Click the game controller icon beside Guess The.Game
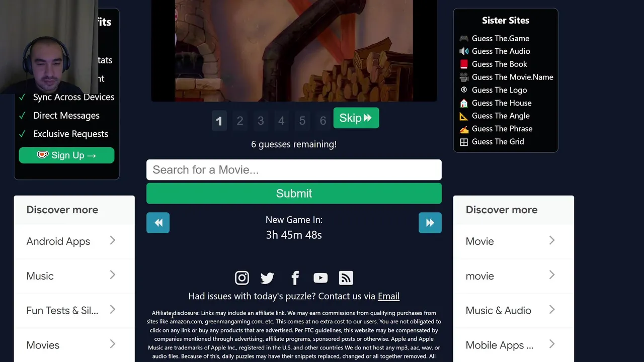Screen dimensions: 644x362 click(464, 38)
